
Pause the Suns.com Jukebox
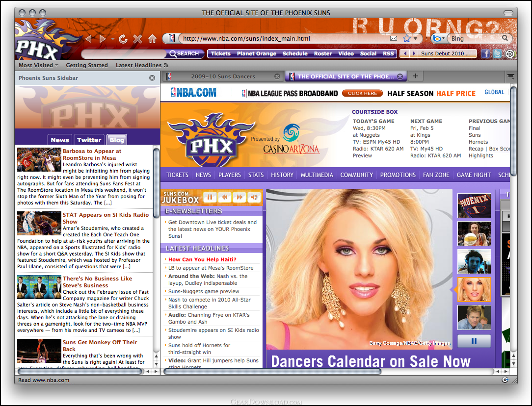(x=210, y=197)
